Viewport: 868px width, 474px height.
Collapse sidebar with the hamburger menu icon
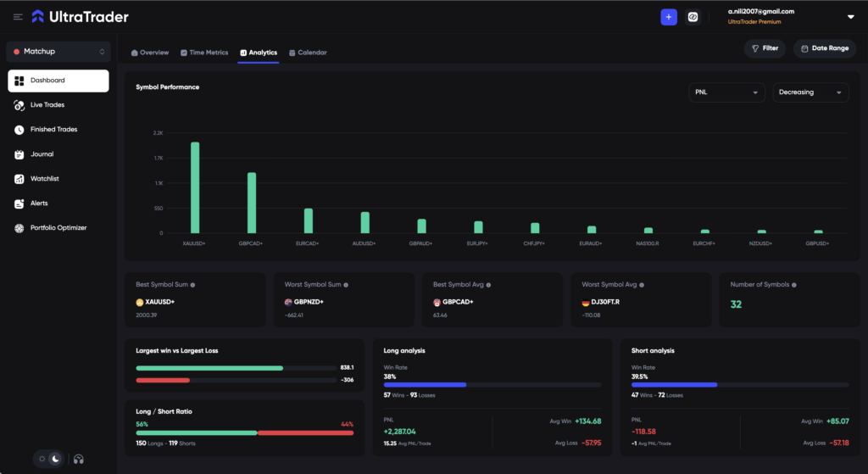click(x=18, y=17)
